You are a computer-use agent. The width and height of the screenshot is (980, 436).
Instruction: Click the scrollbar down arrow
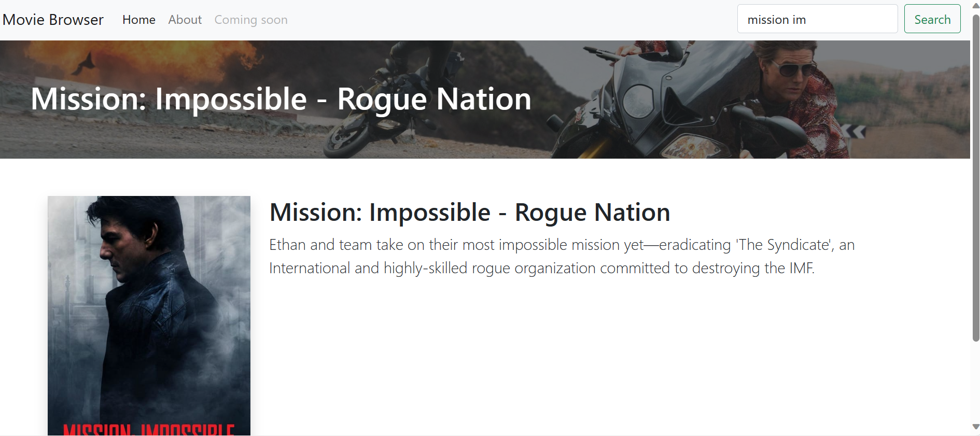click(975, 427)
